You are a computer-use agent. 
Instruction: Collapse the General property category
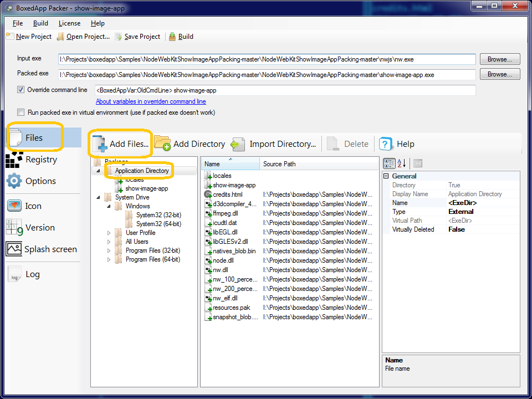coord(386,176)
